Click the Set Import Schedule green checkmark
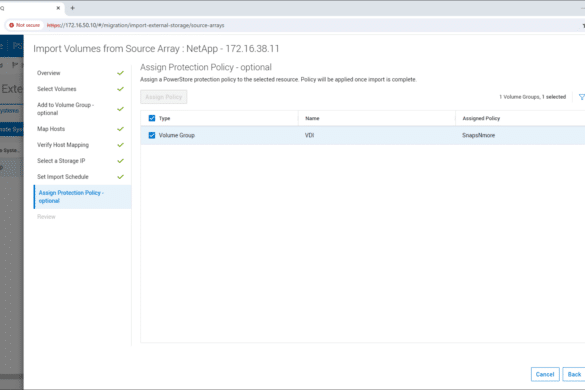This screenshot has width=585, height=390. pyautogui.click(x=120, y=177)
